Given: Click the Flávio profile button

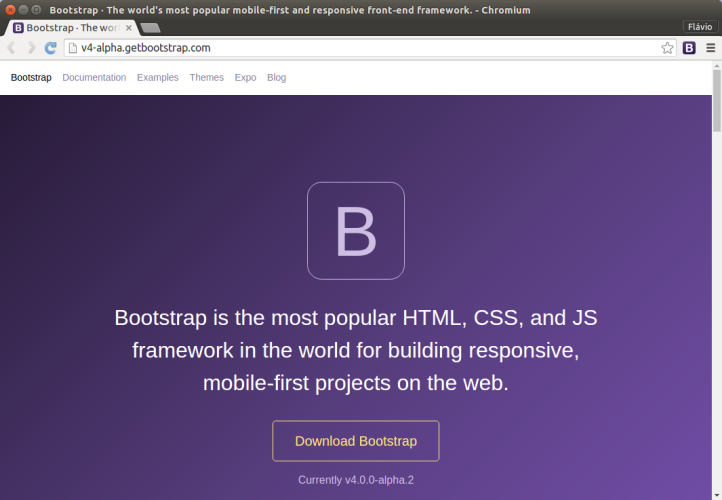Looking at the screenshot, I should tap(700, 27).
